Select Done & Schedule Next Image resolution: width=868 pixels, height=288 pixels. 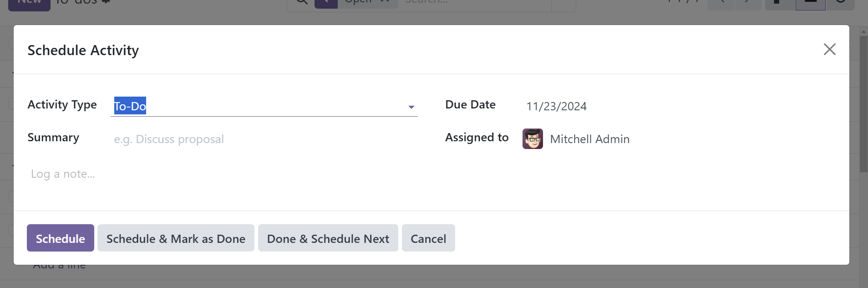coord(328,238)
